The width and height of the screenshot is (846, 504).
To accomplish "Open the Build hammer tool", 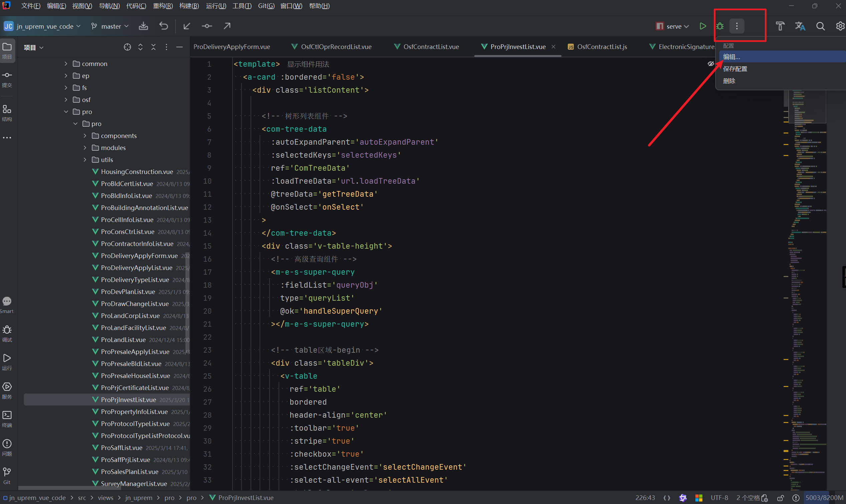I will [x=780, y=26].
